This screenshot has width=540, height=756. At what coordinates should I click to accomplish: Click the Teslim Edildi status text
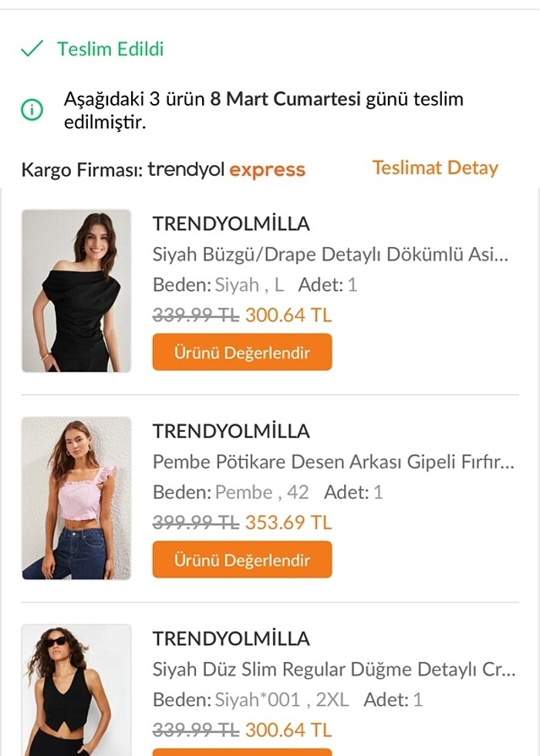110,49
